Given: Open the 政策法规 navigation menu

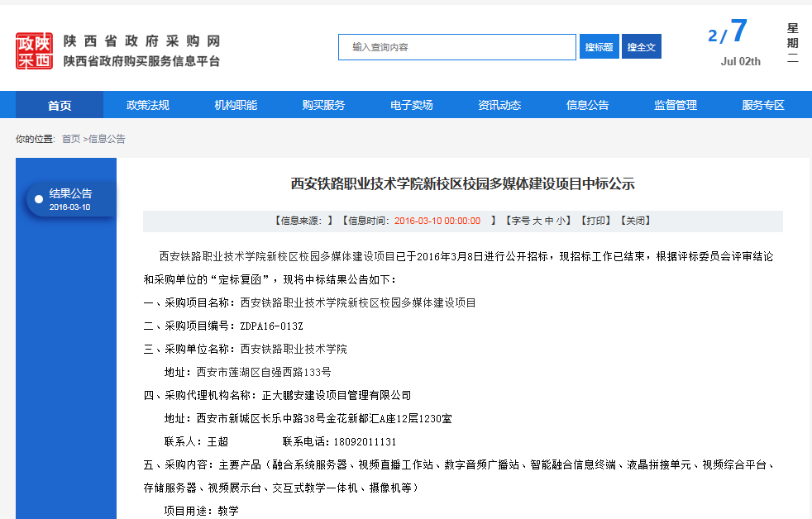Looking at the screenshot, I should click(x=147, y=105).
